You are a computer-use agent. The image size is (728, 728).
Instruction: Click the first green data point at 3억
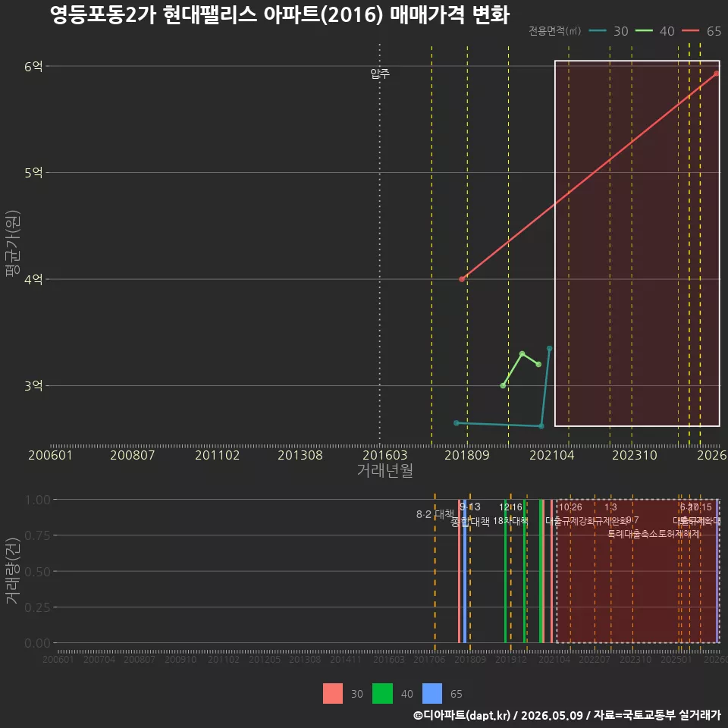(x=503, y=386)
